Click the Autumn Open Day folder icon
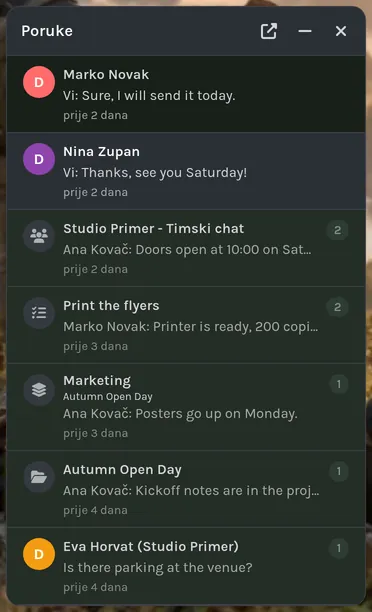Viewport: 372px width, 612px height. coord(39,477)
